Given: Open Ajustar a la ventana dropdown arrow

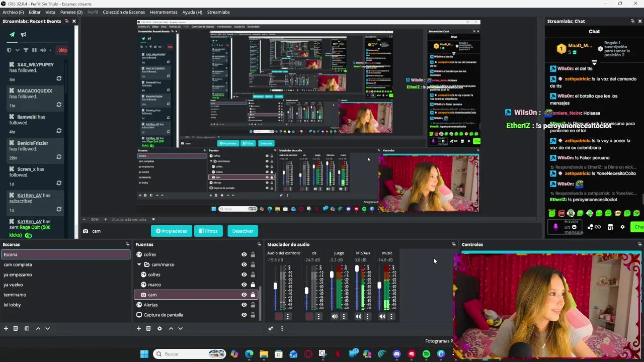Looking at the screenshot, I should (153, 219).
